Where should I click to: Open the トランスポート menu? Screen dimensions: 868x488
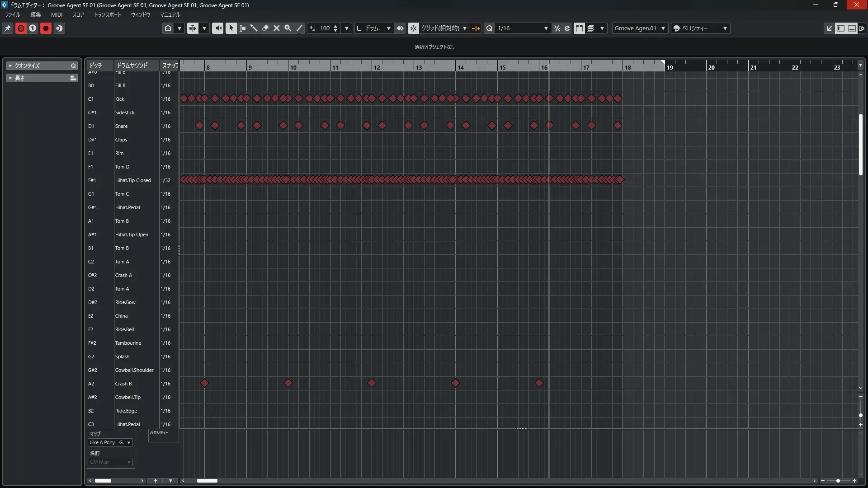click(107, 14)
